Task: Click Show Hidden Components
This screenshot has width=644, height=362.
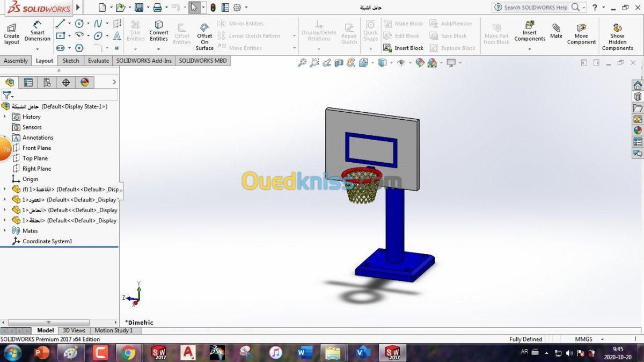Action: [618, 37]
